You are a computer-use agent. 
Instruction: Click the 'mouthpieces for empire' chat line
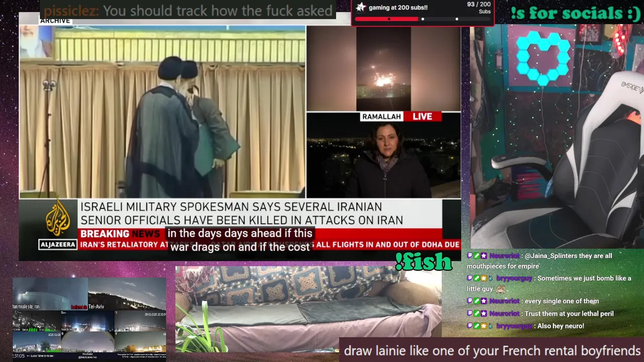(x=503, y=266)
